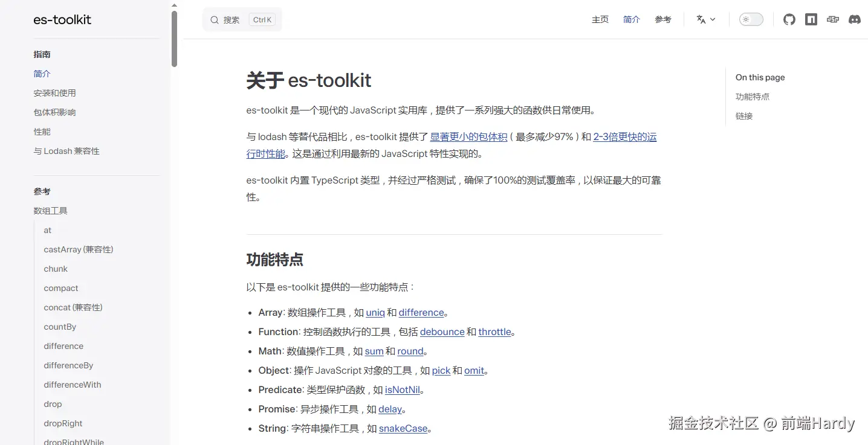Image resolution: width=868 pixels, height=445 pixels.
Task: Go to 主页 in the top navigation
Action: (600, 19)
